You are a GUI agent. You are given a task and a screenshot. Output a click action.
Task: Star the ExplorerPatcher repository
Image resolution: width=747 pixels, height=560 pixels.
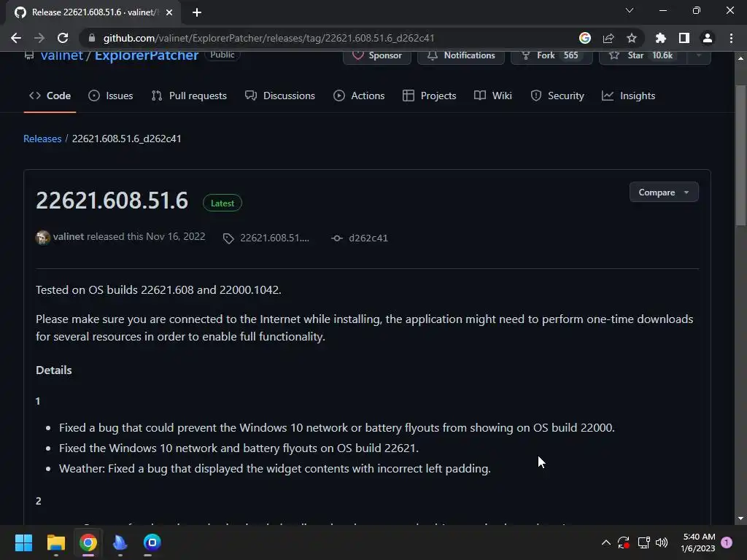point(643,55)
